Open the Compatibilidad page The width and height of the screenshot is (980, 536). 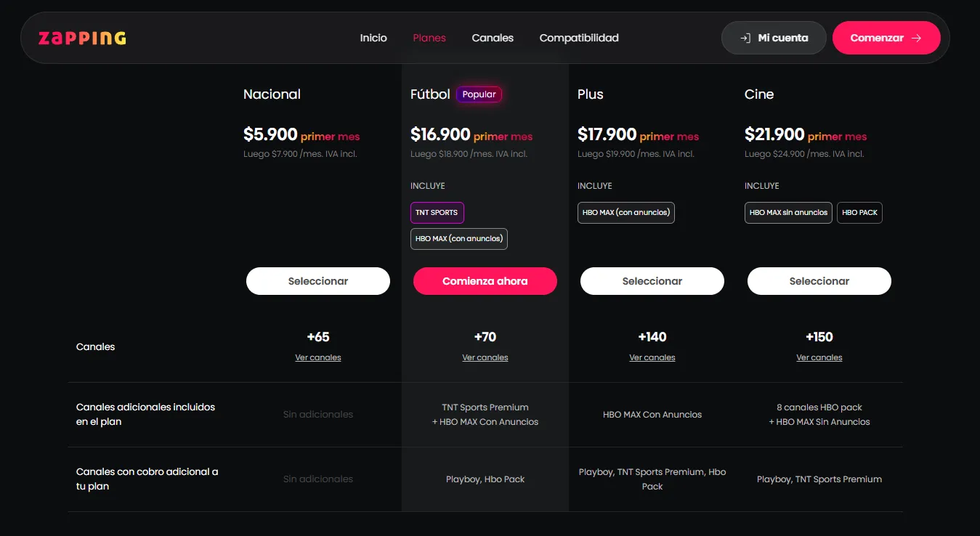579,38
